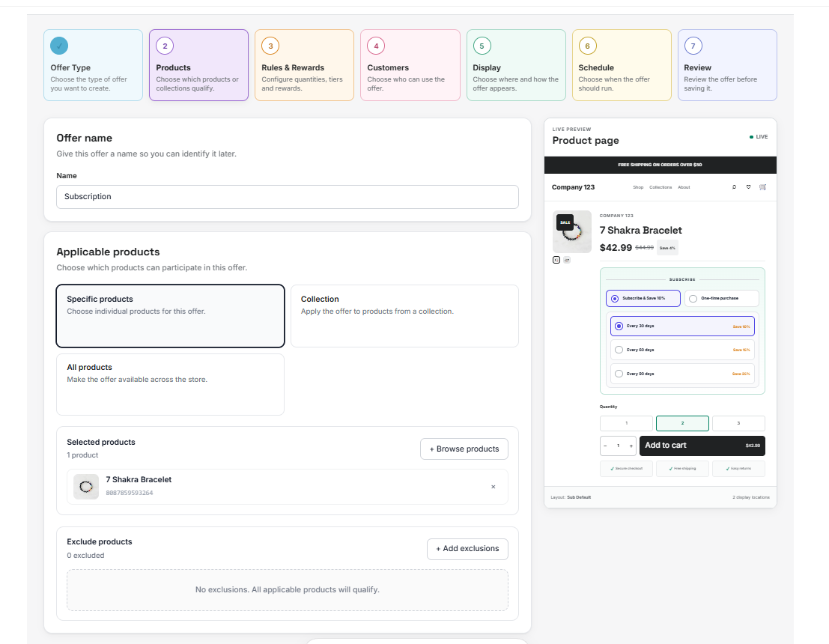Increase quantity with the plus button
Screen dimensions: 829x644
pyautogui.click(x=631, y=446)
